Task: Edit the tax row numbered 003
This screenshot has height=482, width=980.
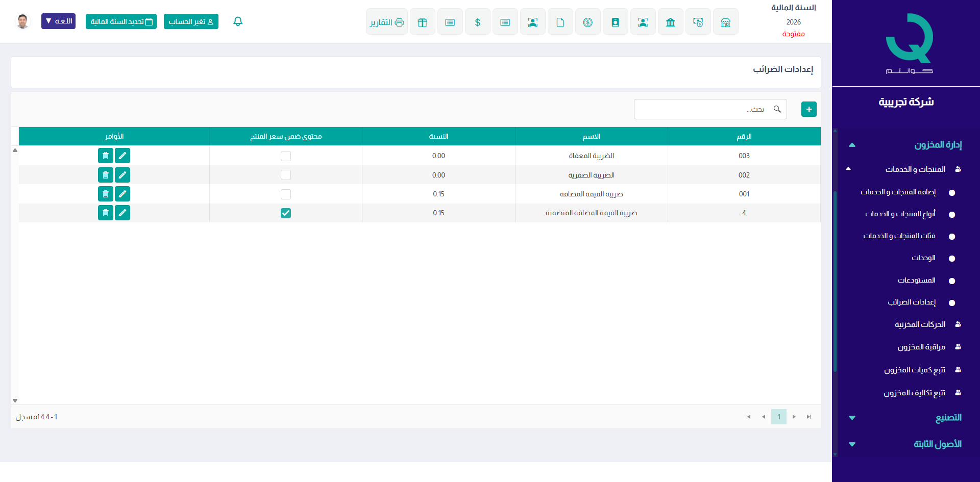Action: coord(122,156)
